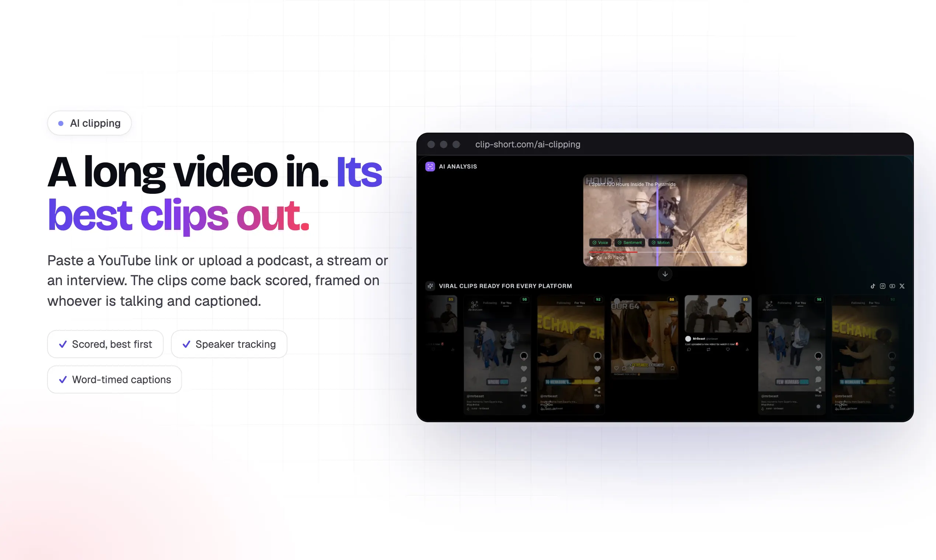Image resolution: width=936 pixels, height=560 pixels.
Task: Click scissors logo on the WHERE captioned clip
Action: [474, 304]
